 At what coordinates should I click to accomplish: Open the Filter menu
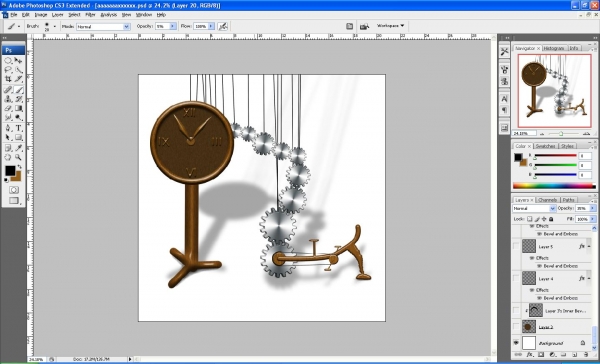coord(90,15)
